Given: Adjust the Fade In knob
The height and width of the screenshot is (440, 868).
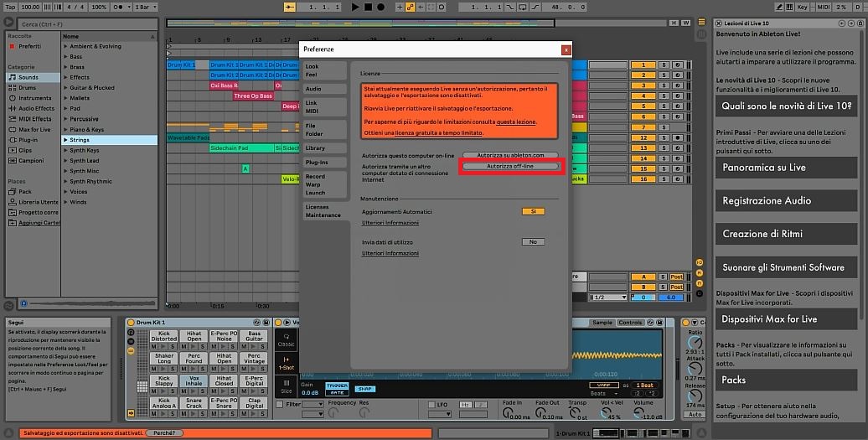Looking at the screenshot, I should 508,413.
